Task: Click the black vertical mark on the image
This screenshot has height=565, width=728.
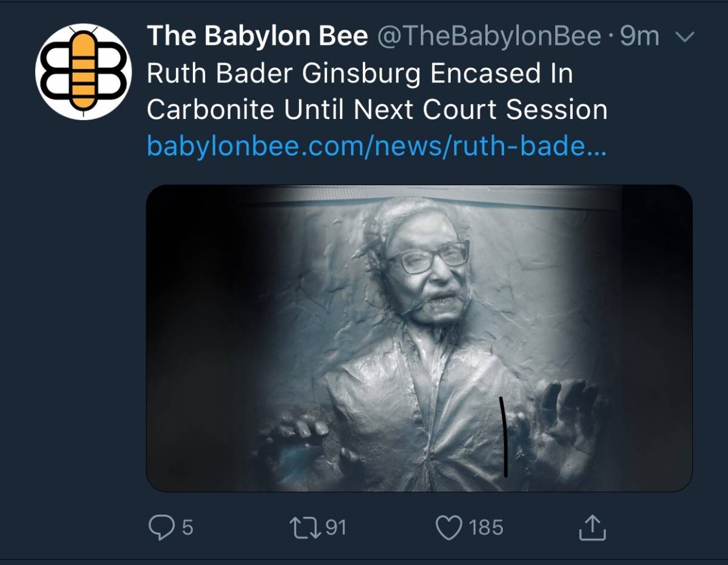Action: (502, 436)
